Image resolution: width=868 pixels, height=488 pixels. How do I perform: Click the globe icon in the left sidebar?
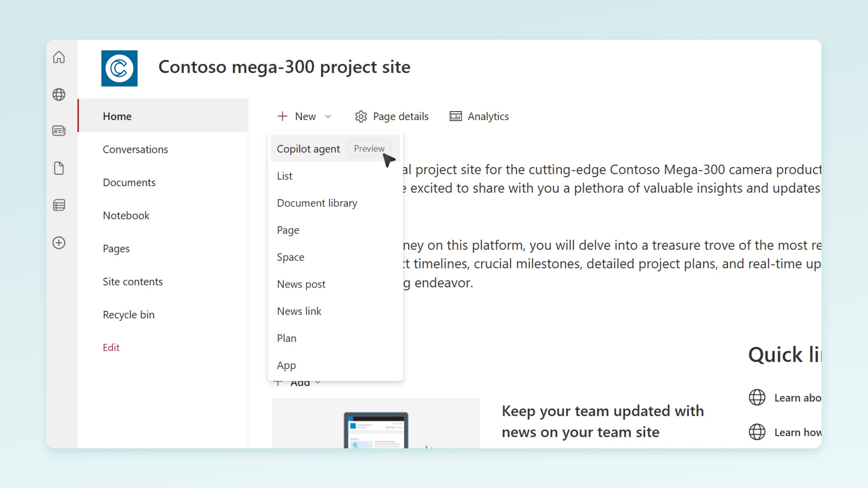[58, 94]
